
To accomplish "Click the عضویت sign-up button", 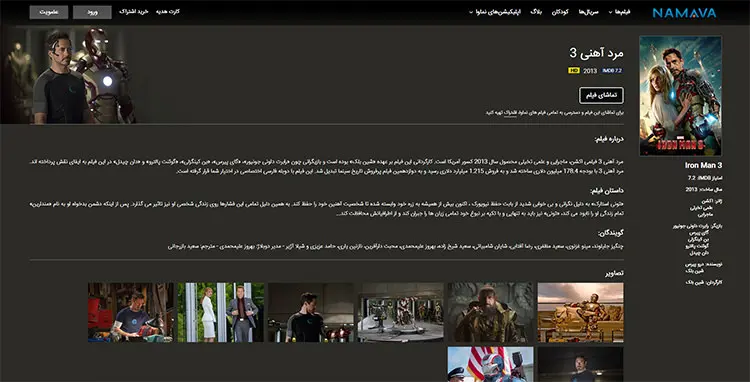I will (49, 12).
